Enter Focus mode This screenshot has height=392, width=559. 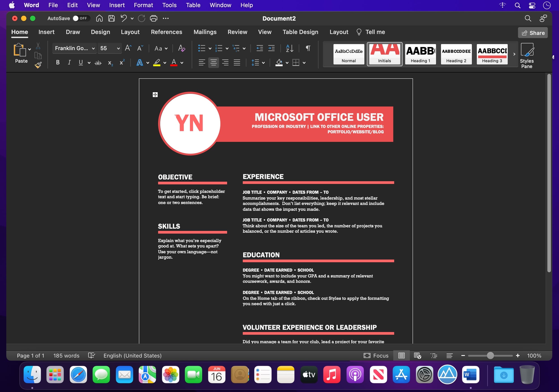(x=376, y=356)
